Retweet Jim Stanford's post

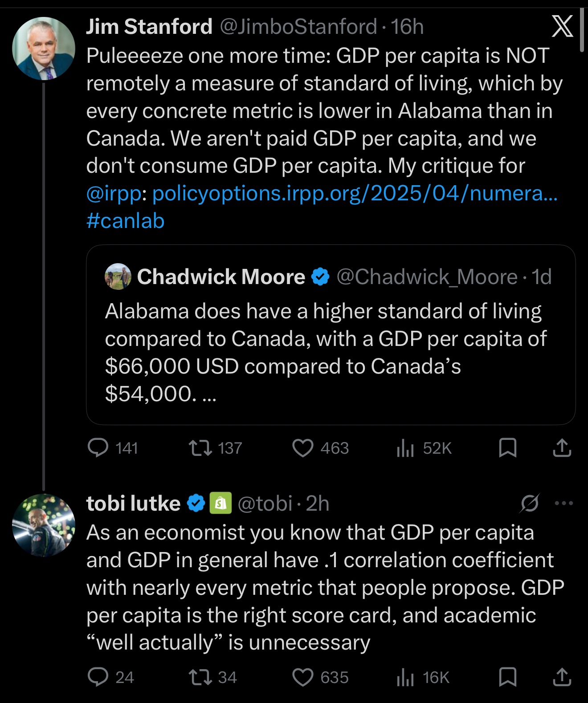point(200,448)
